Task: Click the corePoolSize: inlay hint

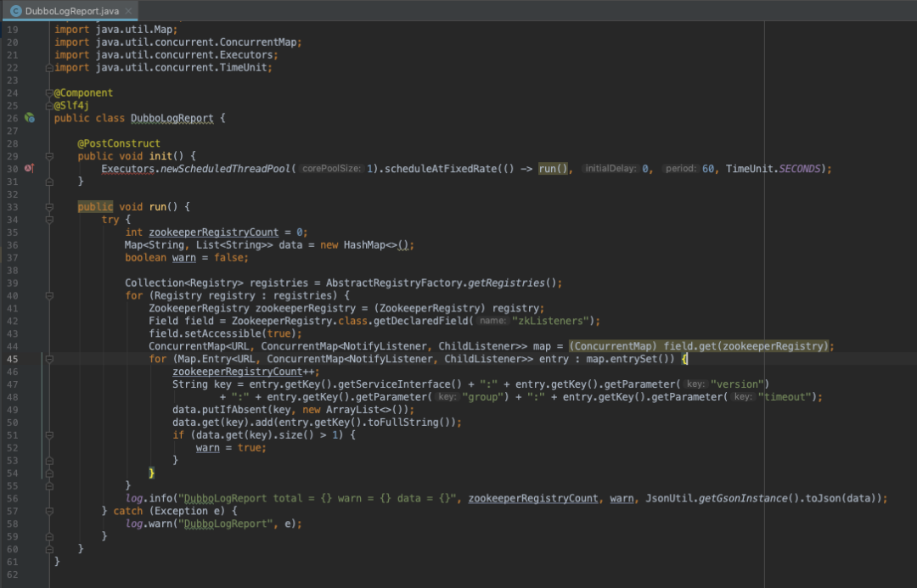Action: point(332,168)
